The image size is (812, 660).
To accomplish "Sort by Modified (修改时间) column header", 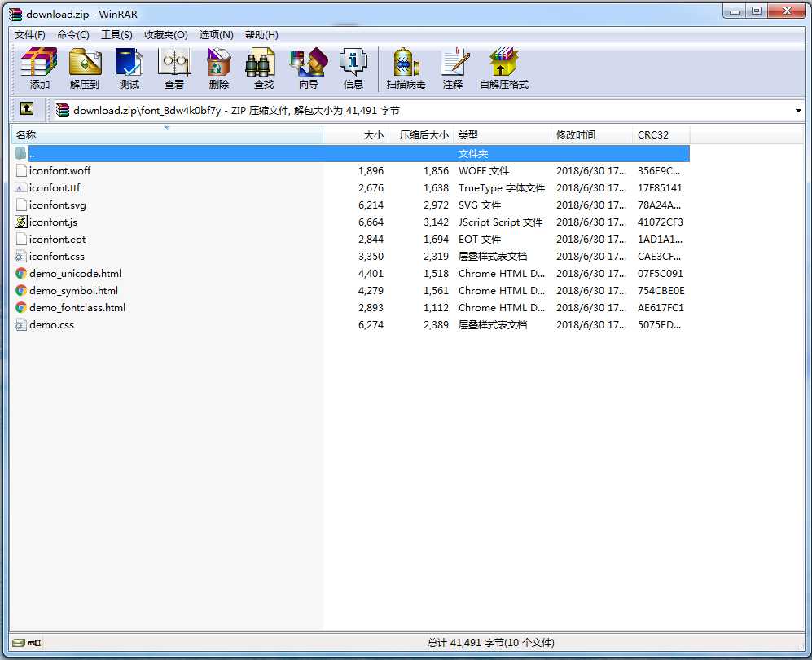I will 591,134.
